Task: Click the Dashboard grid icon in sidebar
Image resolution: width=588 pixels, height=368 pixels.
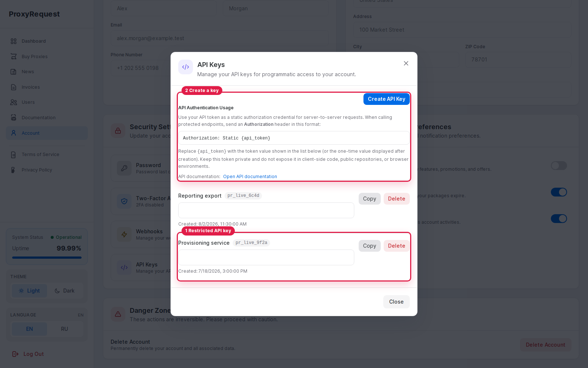Action: [14, 41]
